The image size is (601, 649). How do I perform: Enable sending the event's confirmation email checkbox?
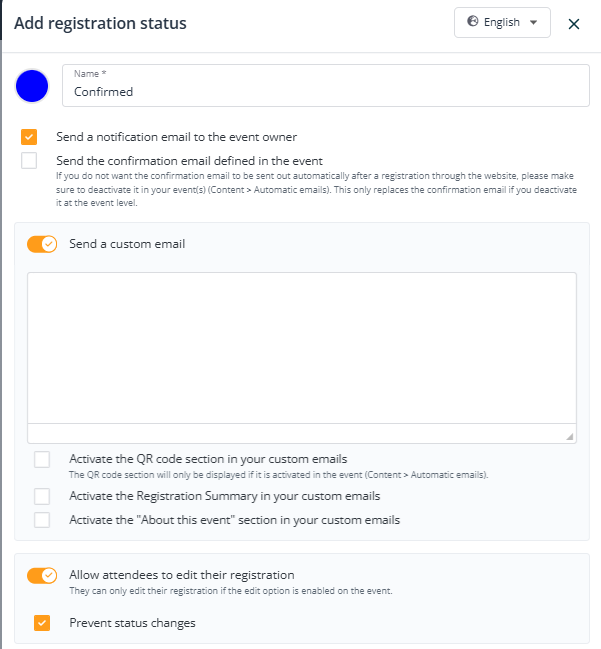[x=29, y=160]
